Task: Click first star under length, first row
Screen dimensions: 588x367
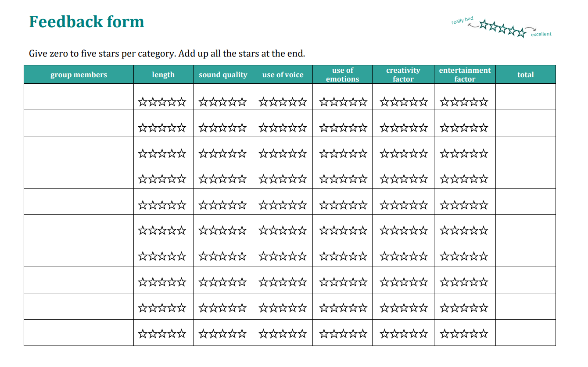Action: click(x=143, y=102)
